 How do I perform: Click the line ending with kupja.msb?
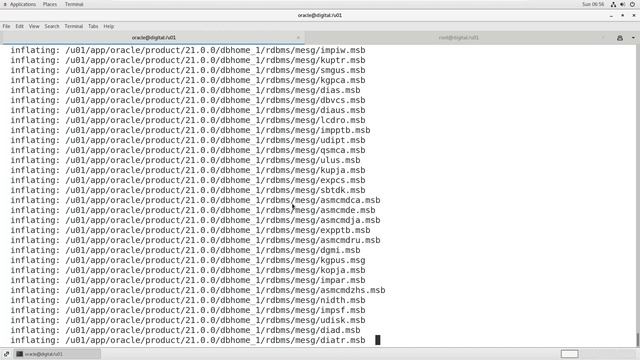point(188,170)
